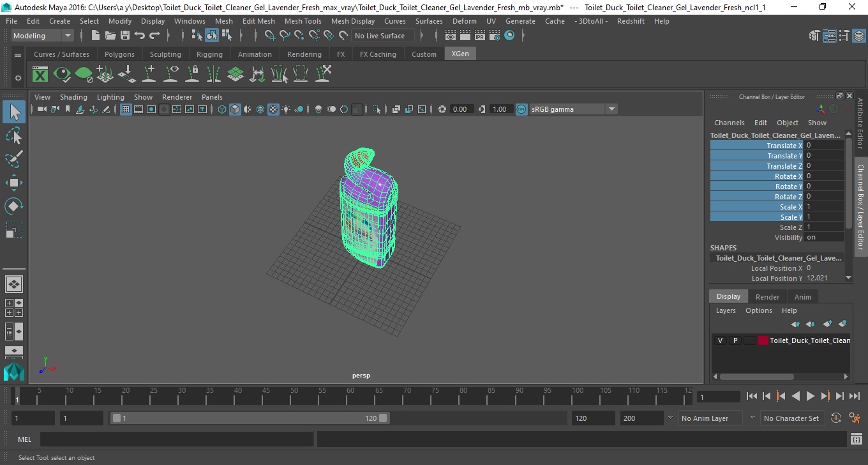Screen dimensions: 868x465
Task: Open the Mesh Tools menu
Action: click(303, 21)
